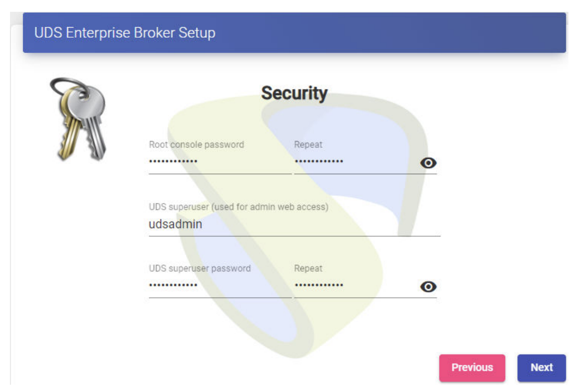Click the UDS superuser password label
The image size is (577, 392).
[200, 268]
